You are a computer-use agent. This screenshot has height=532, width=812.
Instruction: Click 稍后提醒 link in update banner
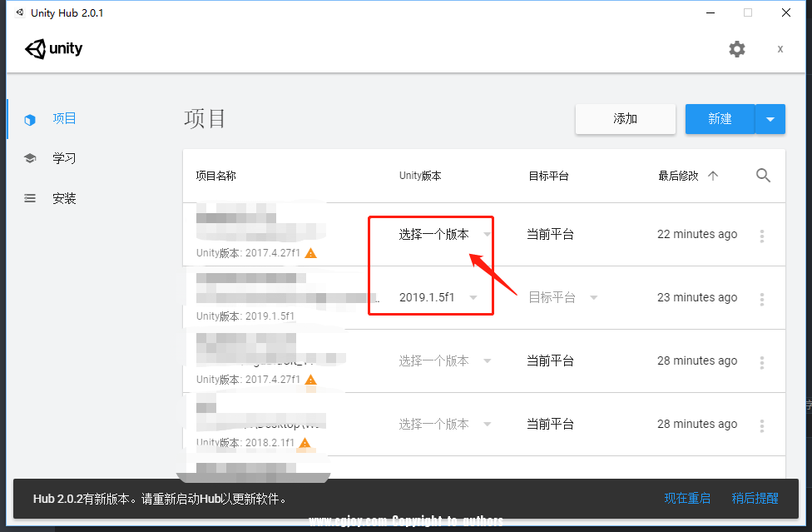tap(755, 499)
